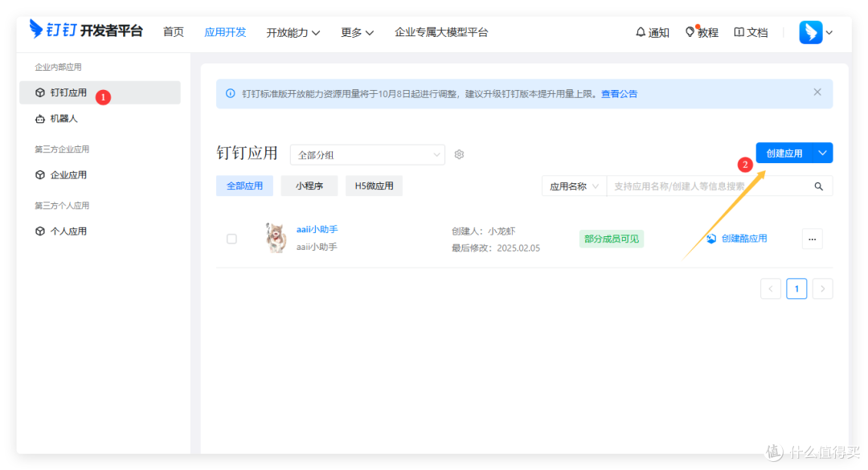
Task: Select the H5微应用 filter tab
Action: [x=375, y=186]
